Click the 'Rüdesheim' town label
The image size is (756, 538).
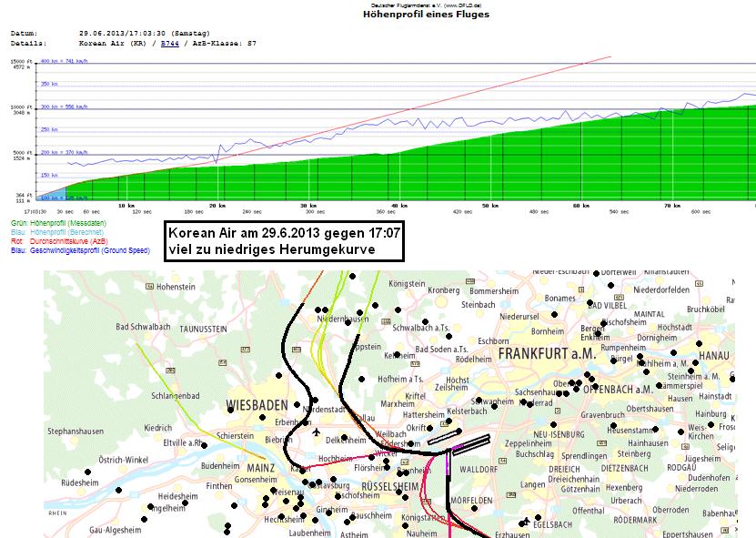pyautogui.click(x=80, y=483)
